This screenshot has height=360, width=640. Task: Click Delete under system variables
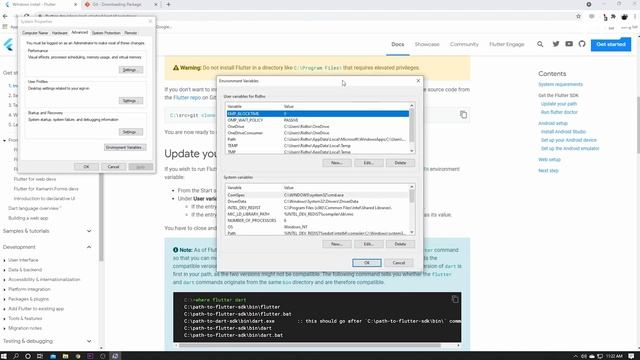pos(400,244)
